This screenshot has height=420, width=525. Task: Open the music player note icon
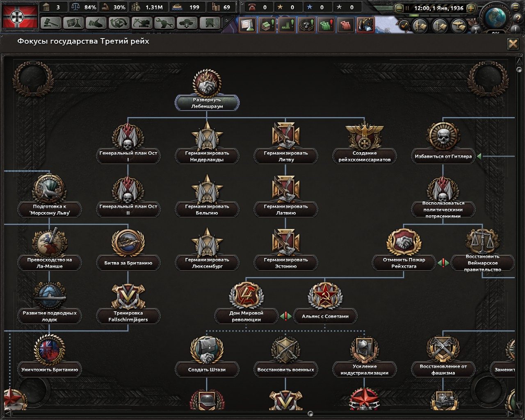coord(404,25)
